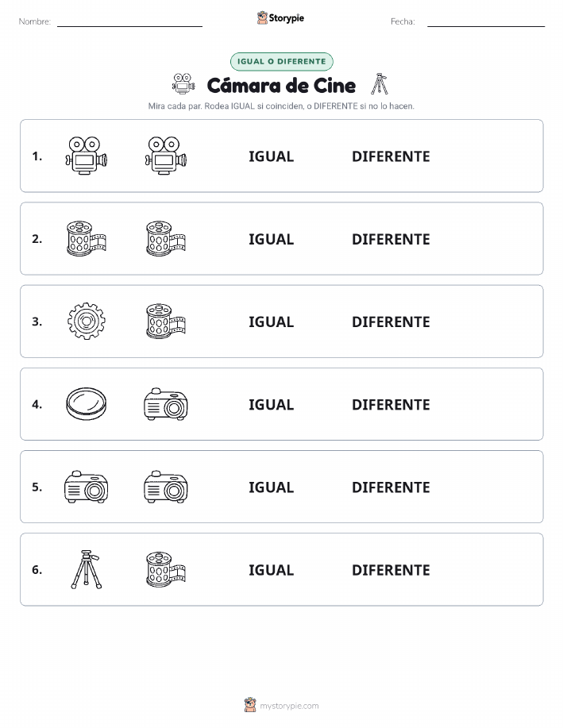Click the film reel icon in row 6
563x728 pixels.
click(x=166, y=569)
